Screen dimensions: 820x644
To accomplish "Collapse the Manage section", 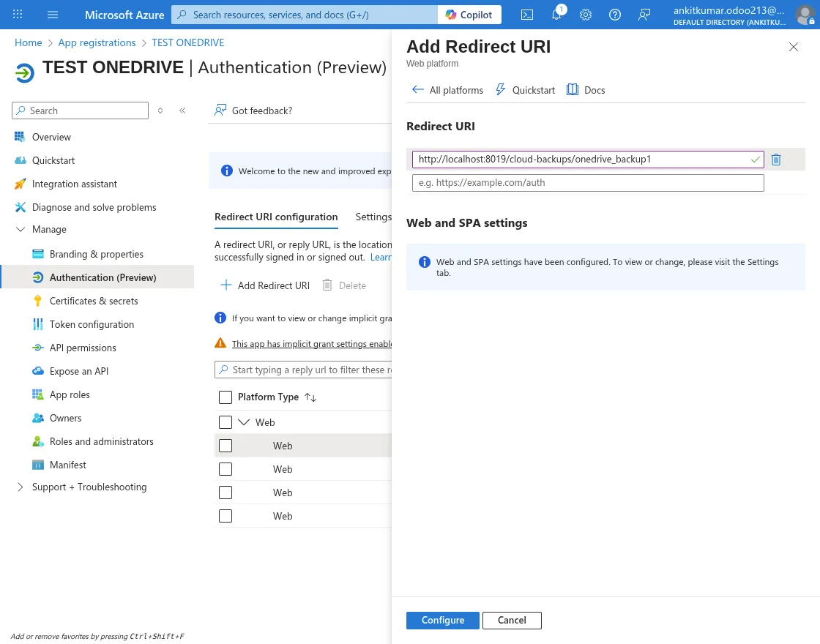I will (20, 229).
